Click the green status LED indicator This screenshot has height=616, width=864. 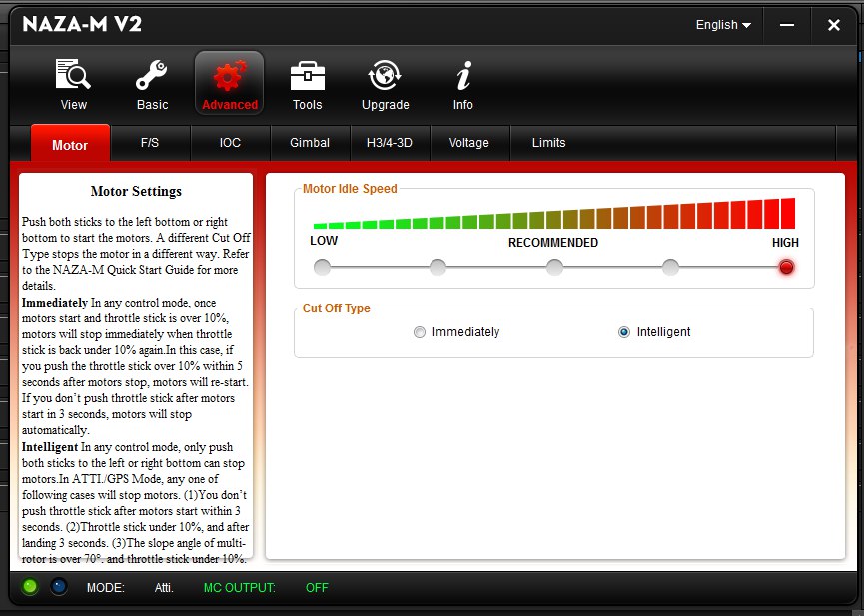click(x=29, y=587)
